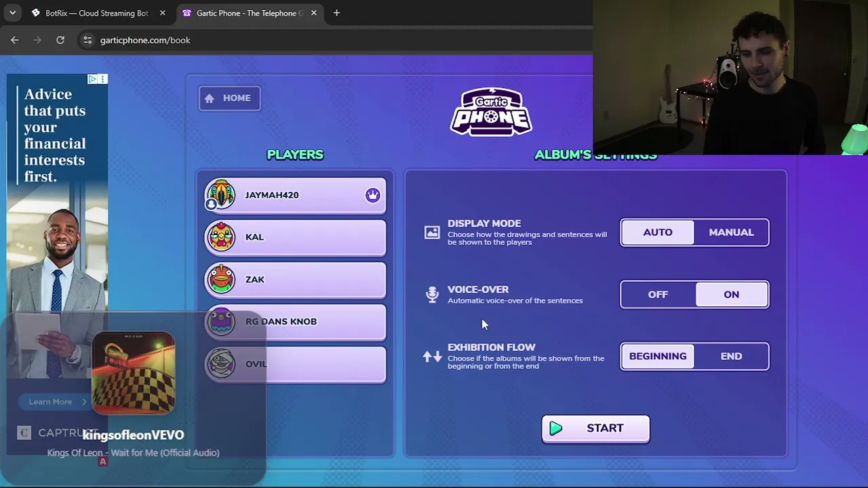Select player JAYMAH420 in the players list
Image resolution: width=868 pixels, height=488 pixels.
pyautogui.click(x=295, y=195)
